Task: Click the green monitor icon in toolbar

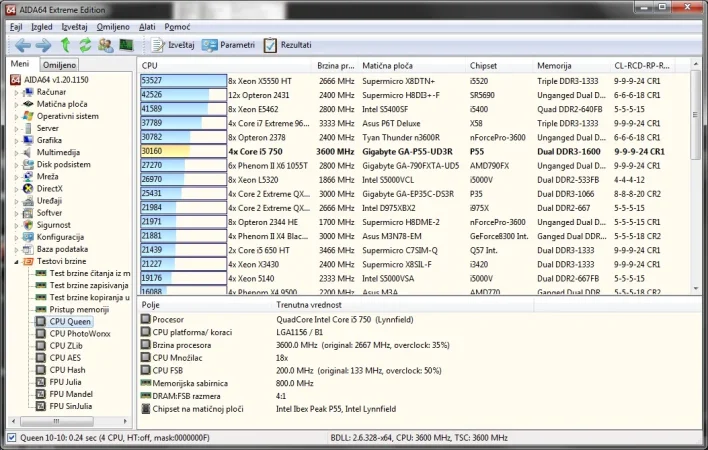Action: click(126, 45)
